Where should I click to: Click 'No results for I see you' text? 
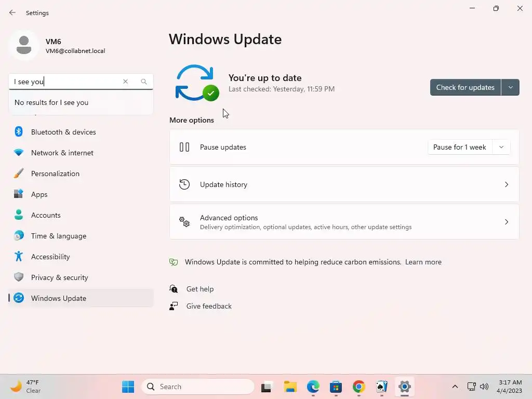pyautogui.click(x=51, y=102)
